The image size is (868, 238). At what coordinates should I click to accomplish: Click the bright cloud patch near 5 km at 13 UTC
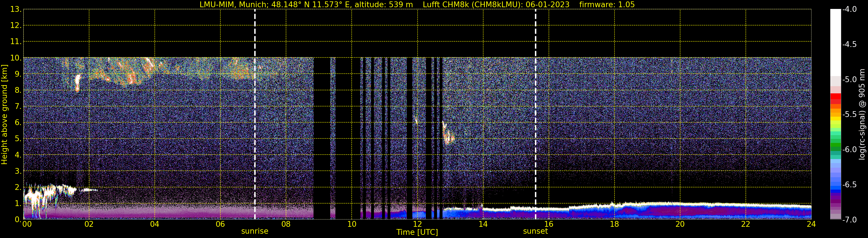449,137
